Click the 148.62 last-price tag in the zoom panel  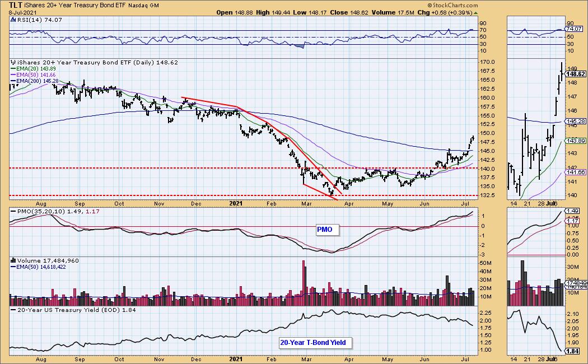[x=576, y=74]
